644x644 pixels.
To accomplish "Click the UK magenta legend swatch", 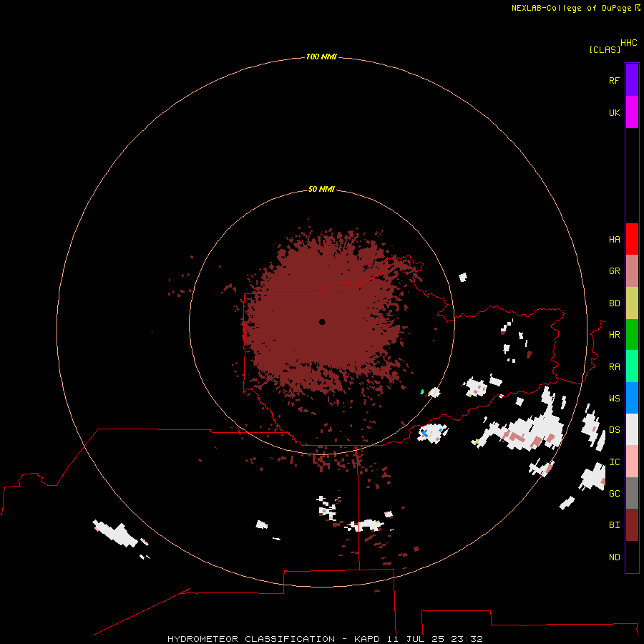I will click(632, 112).
